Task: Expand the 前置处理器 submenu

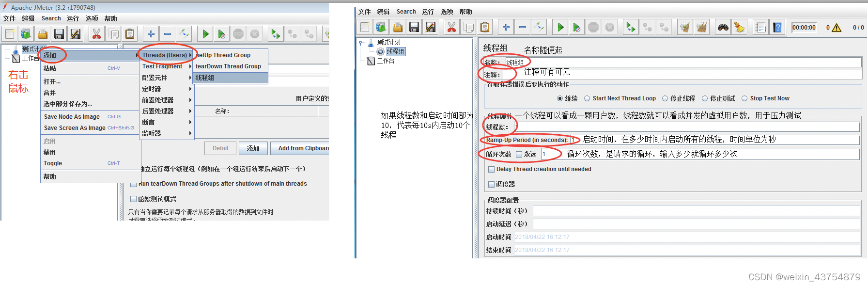Action: 166,100
